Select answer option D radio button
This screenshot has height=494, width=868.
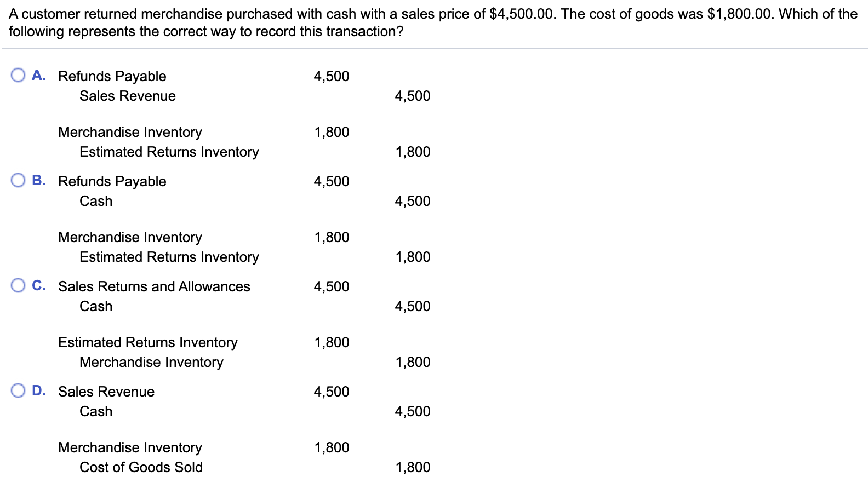(x=18, y=390)
